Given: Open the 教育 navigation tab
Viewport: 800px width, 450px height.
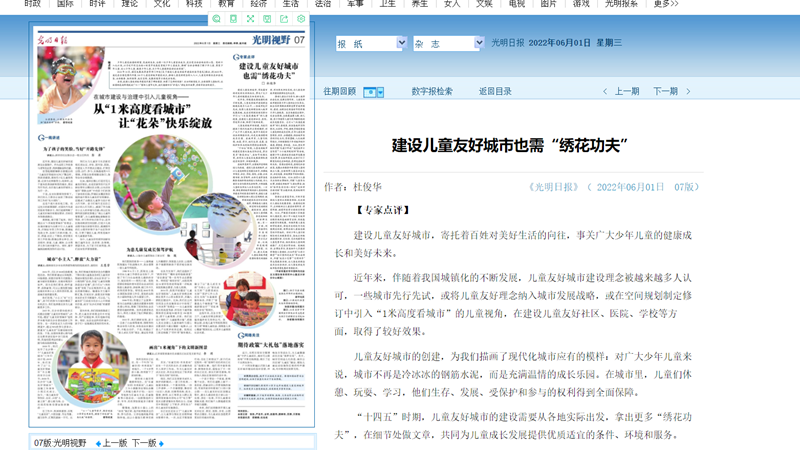Looking at the screenshot, I should pyautogui.click(x=226, y=4).
